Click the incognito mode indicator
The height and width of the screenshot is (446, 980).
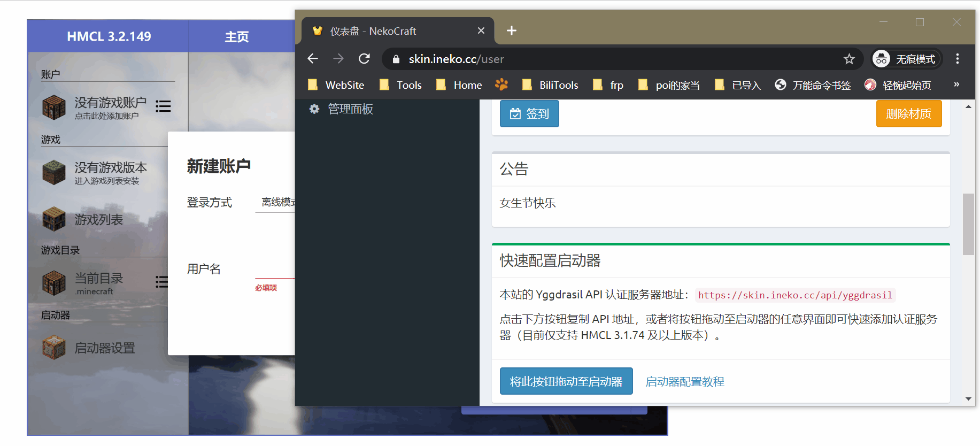[906, 59]
